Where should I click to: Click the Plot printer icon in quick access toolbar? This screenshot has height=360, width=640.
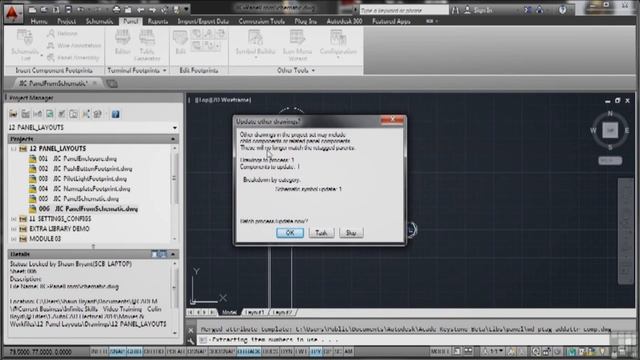[116, 9]
